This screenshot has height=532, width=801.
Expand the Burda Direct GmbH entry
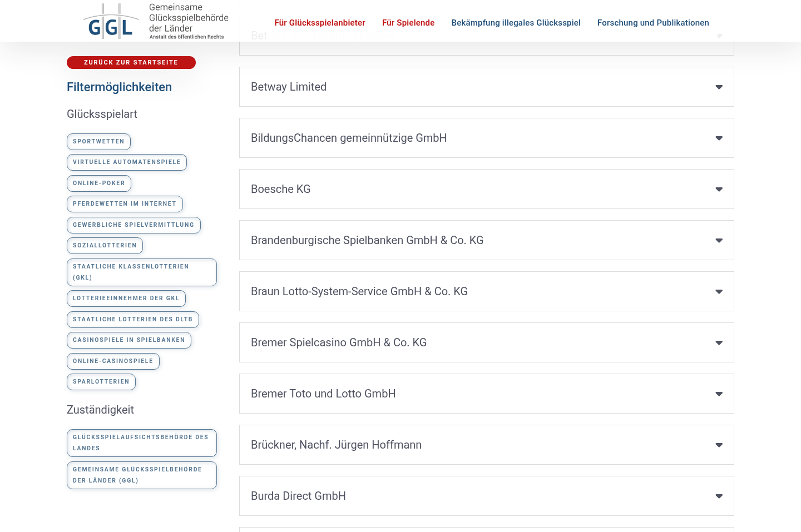pyautogui.click(x=487, y=496)
